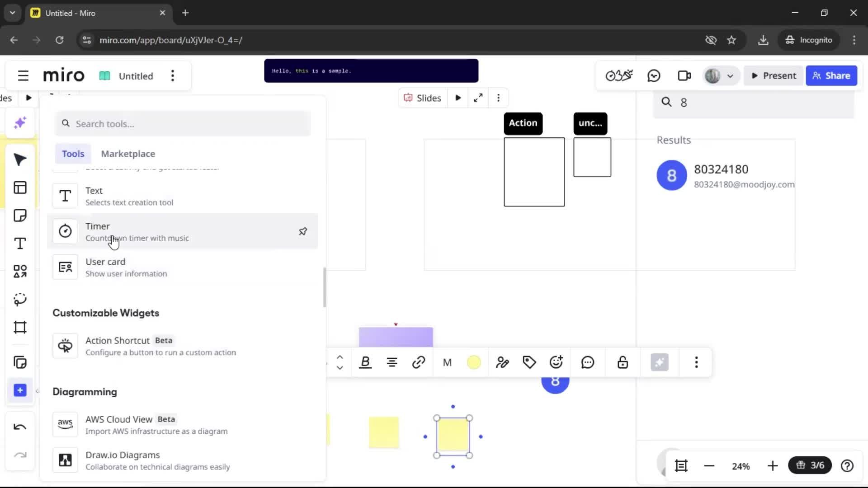Open sticky note size M selector
Image resolution: width=868 pixels, height=488 pixels.
(447, 362)
